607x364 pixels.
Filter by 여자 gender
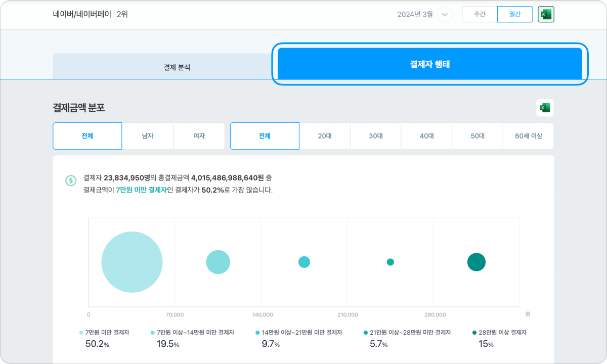(199, 136)
